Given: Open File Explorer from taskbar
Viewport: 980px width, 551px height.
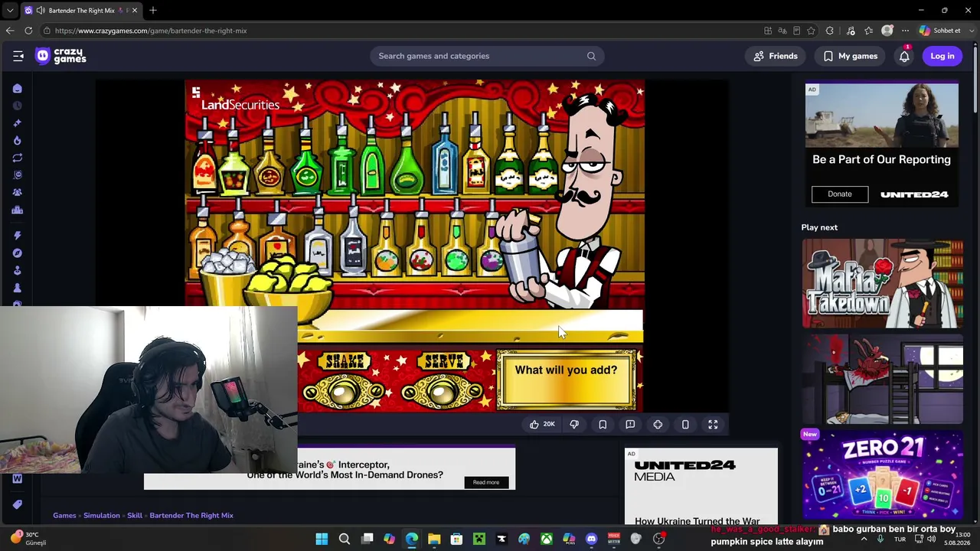Looking at the screenshot, I should [434, 539].
